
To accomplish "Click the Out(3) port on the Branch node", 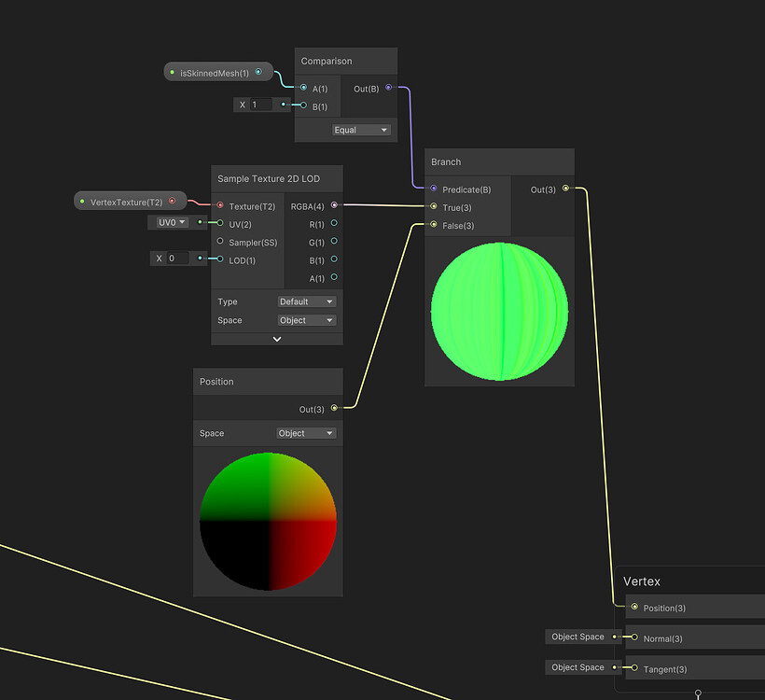I will (566, 189).
